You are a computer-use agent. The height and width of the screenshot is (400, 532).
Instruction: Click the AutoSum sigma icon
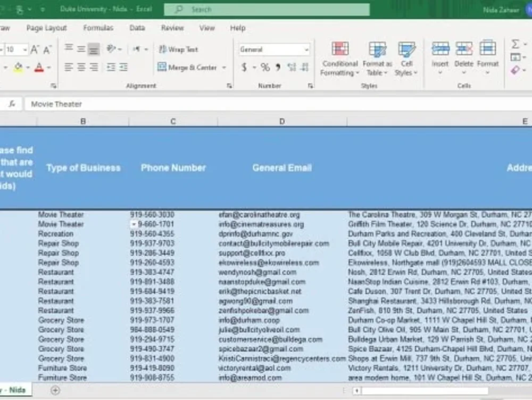pos(516,44)
